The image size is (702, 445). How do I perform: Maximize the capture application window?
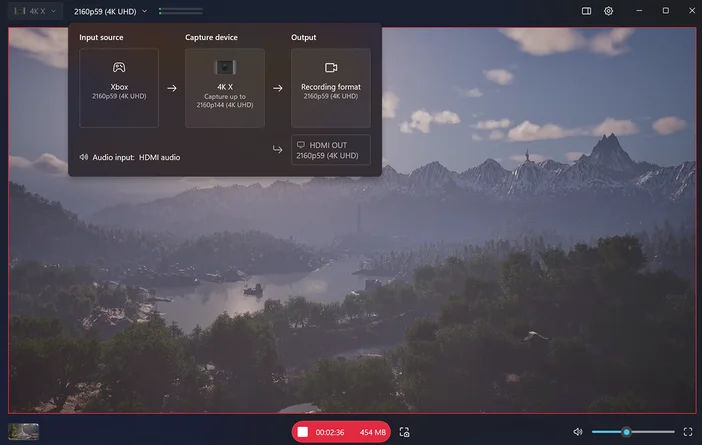[666, 11]
